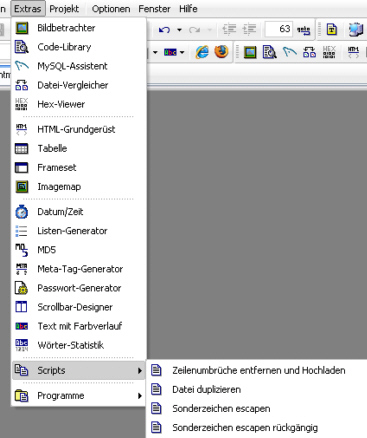Expand the Scripts submenu arrow
Image resolution: width=367 pixels, height=438 pixels.
click(x=140, y=371)
